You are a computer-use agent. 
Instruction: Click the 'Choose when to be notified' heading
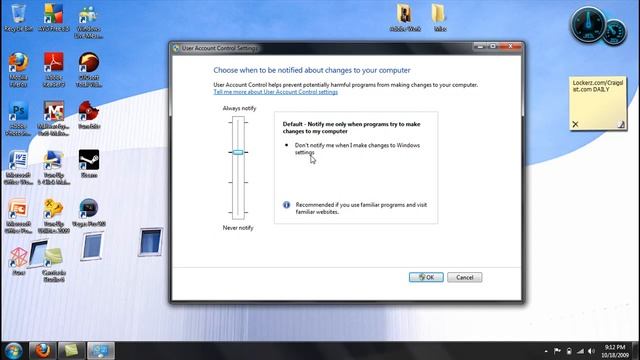[312, 70]
